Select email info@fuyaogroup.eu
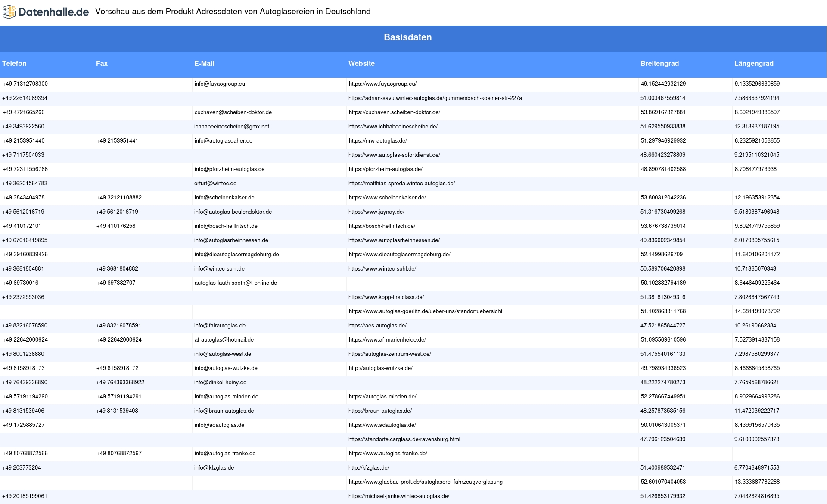This screenshot has height=504, width=827. coord(220,84)
